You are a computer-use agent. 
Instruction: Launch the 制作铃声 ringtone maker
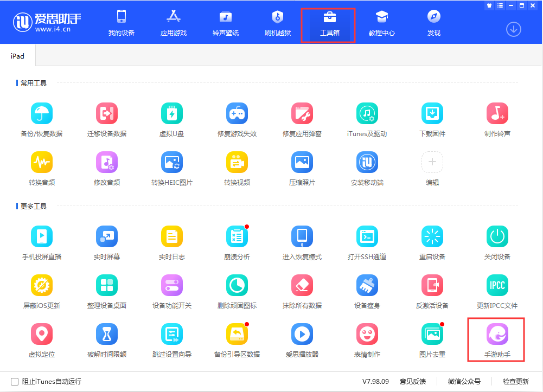pyautogui.click(x=497, y=118)
